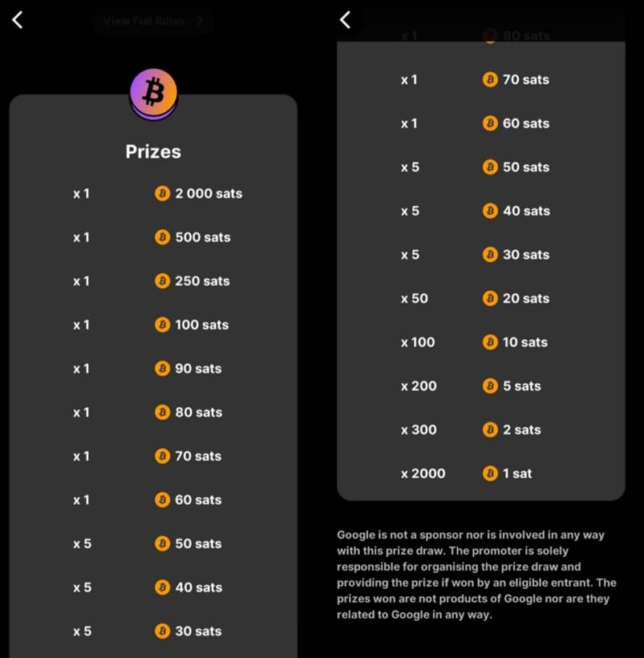Click the back arrow on the right panel
This screenshot has height=658, width=644.
(345, 19)
